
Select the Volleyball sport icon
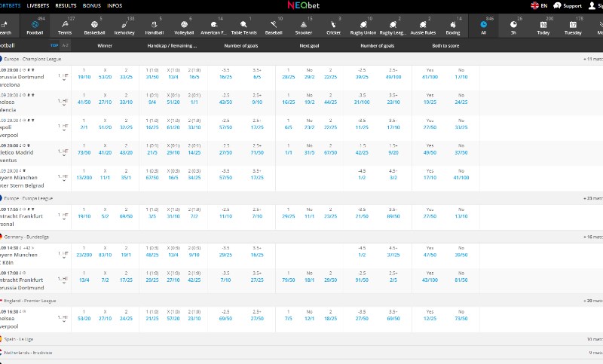[184, 26]
